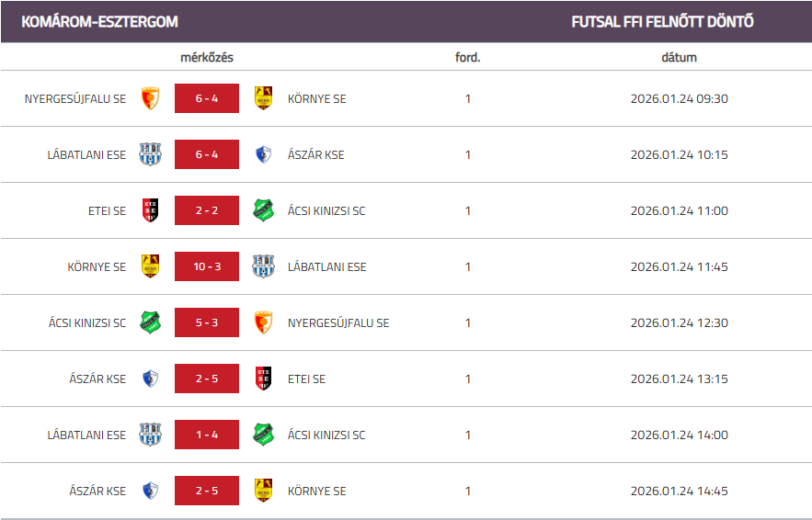Open the 10 - 3 score button
812x520 pixels.
[x=207, y=266]
